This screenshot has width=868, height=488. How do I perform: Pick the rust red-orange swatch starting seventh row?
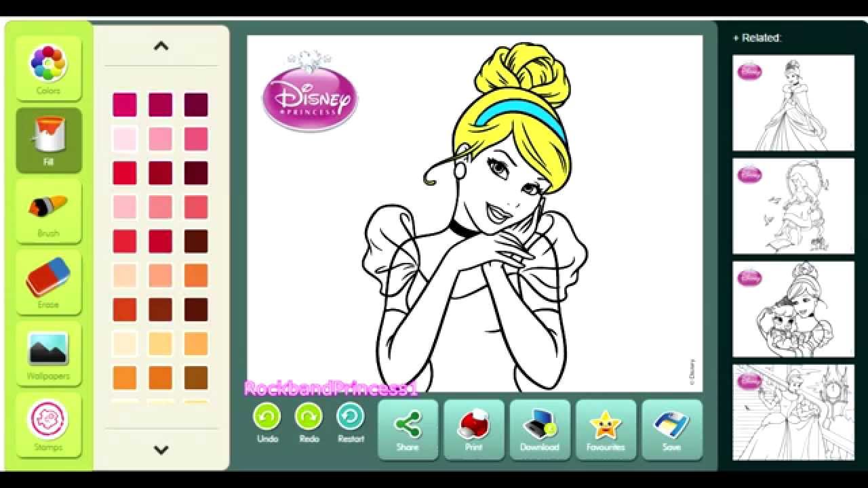125,310
